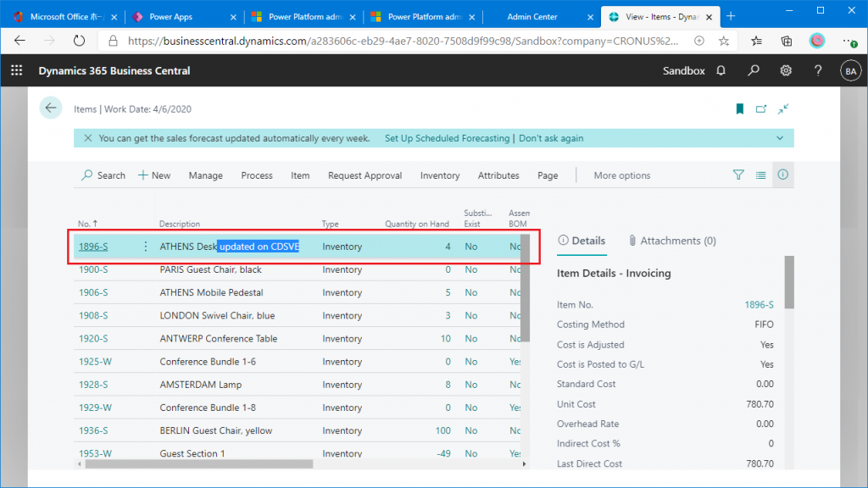Go back using the page back arrow

click(50, 108)
